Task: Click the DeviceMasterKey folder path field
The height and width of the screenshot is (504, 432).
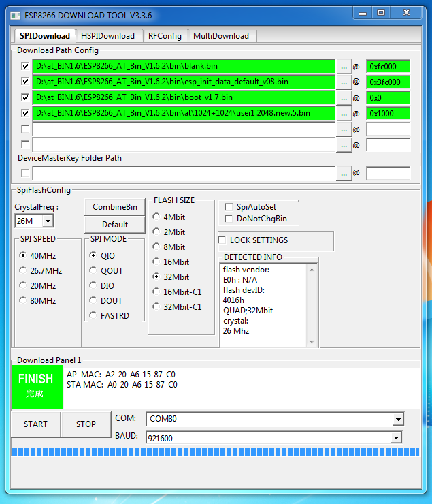Action: (184, 173)
